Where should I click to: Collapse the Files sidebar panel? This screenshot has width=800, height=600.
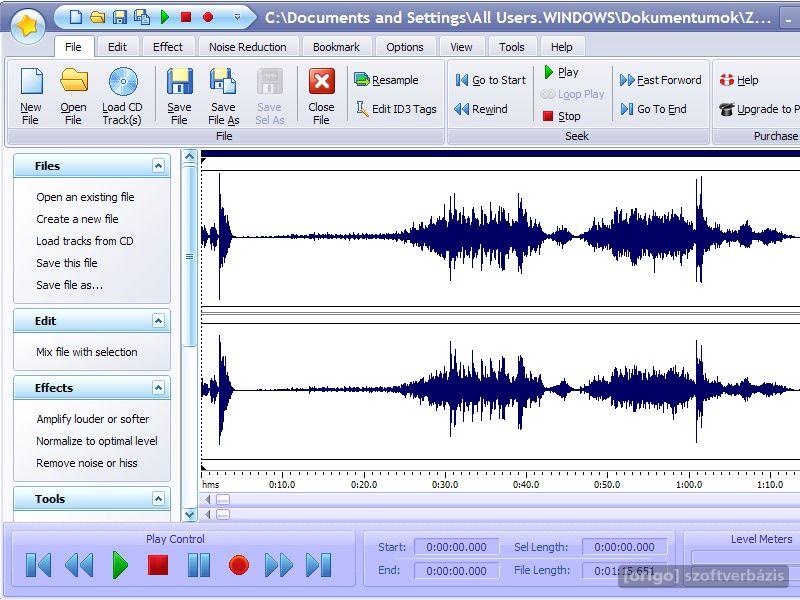point(158,166)
